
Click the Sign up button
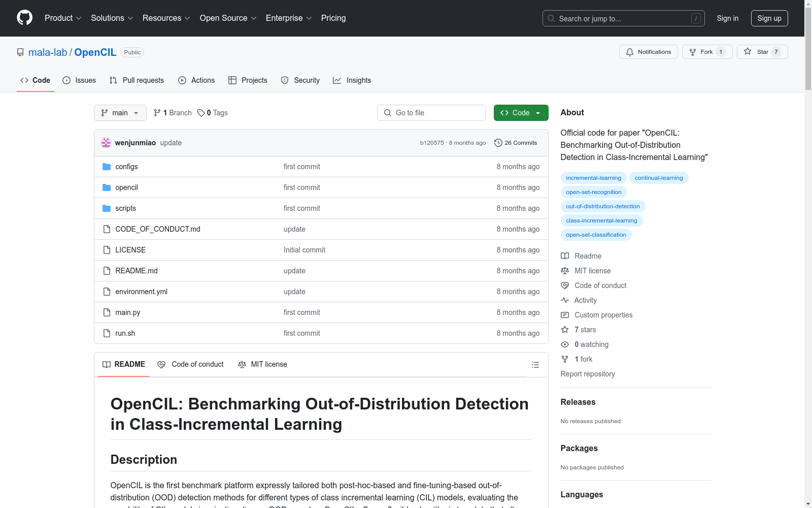coord(769,18)
